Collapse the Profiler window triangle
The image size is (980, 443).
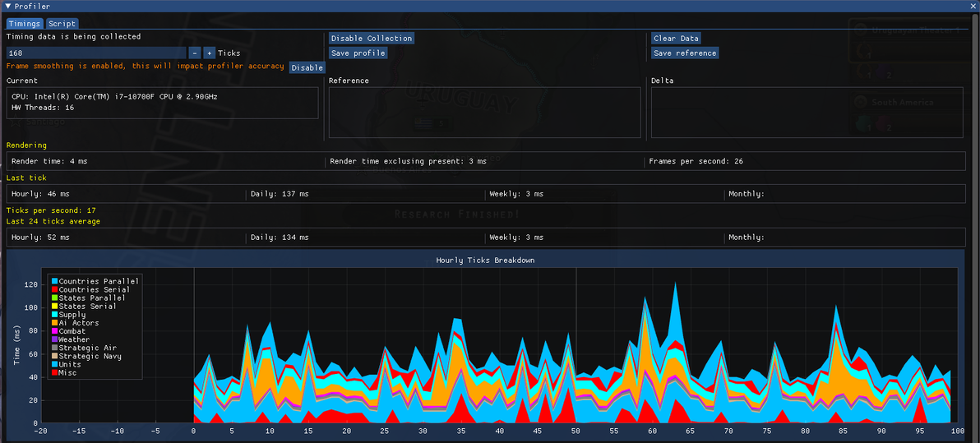pyautogui.click(x=7, y=7)
